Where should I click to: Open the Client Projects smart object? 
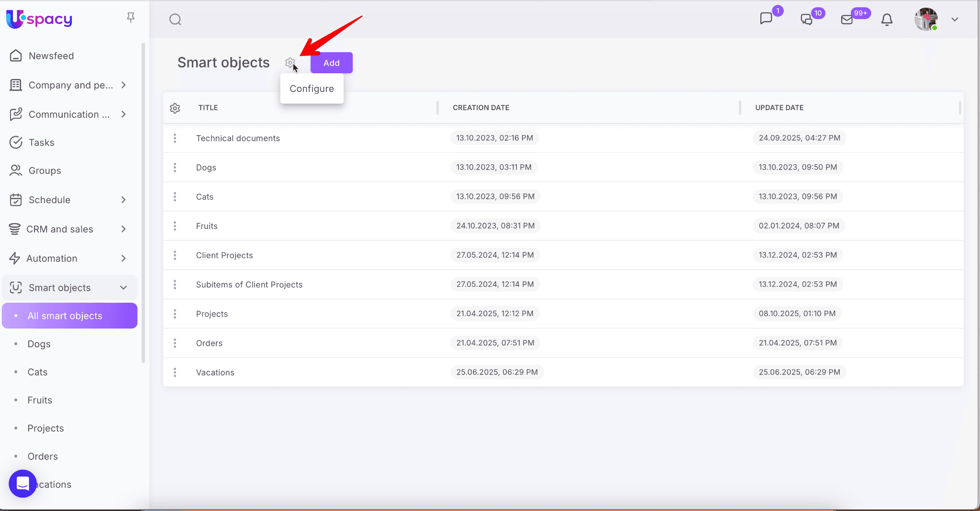224,255
